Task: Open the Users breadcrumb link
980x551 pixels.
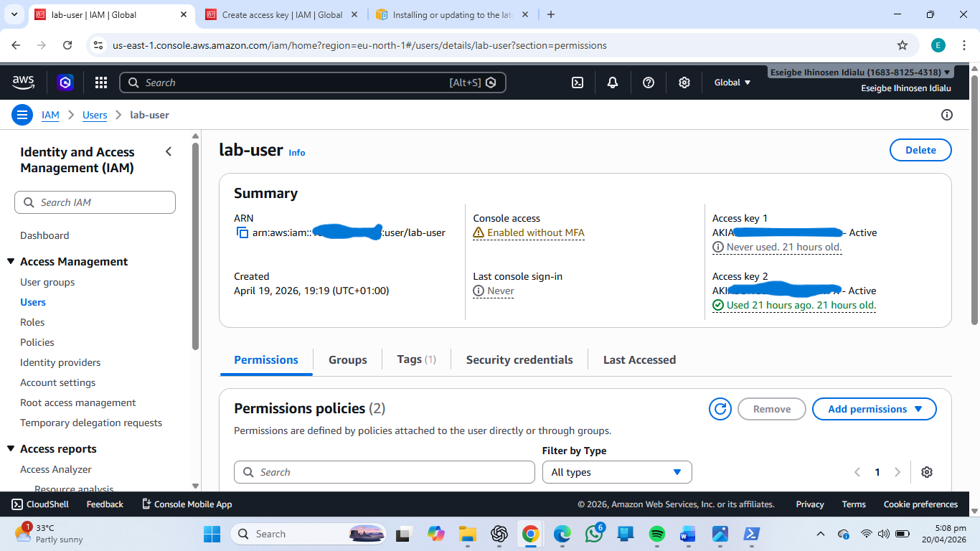Action: click(x=95, y=115)
